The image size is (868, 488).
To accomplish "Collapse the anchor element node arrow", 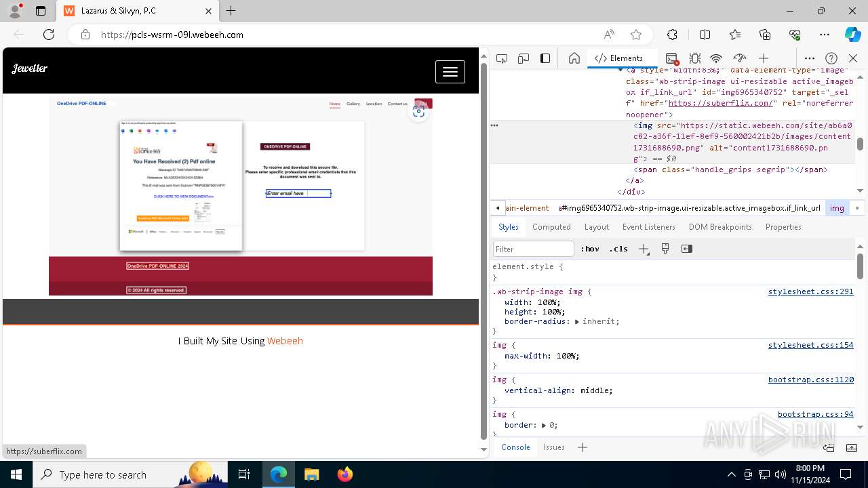I will (620, 70).
